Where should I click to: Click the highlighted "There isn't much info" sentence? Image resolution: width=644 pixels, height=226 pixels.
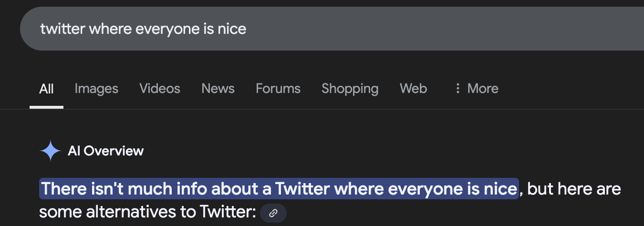(279, 189)
